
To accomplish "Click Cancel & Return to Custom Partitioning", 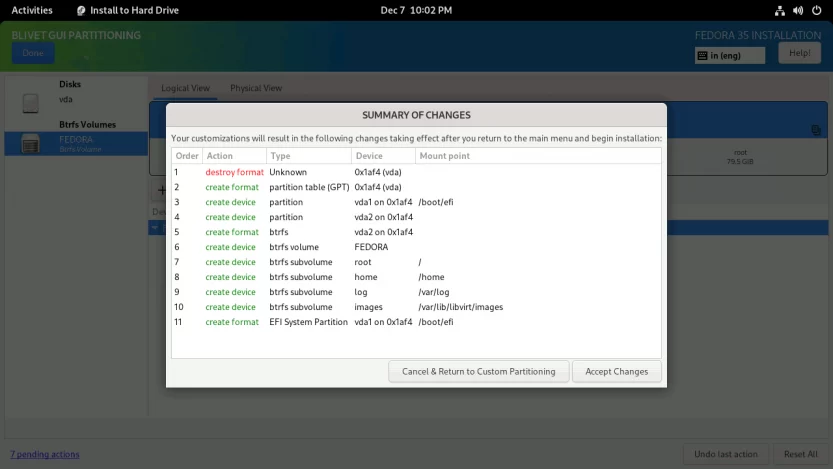I will [478, 371].
